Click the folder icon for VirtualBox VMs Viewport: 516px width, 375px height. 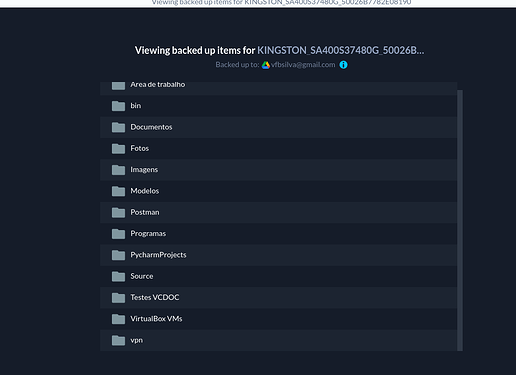point(118,319)
